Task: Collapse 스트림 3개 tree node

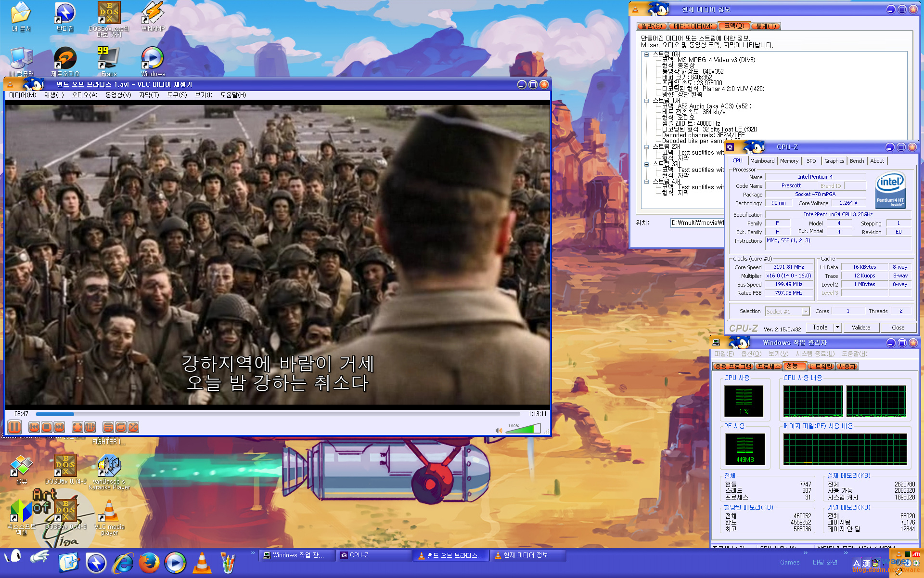Action: (x=647, y=164)
